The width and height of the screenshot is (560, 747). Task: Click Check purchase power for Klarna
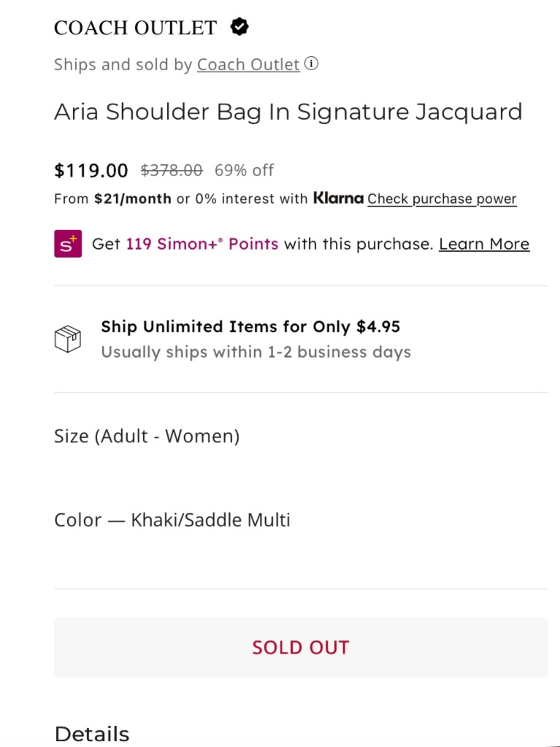pyautogui.click(x=442, y=199)
